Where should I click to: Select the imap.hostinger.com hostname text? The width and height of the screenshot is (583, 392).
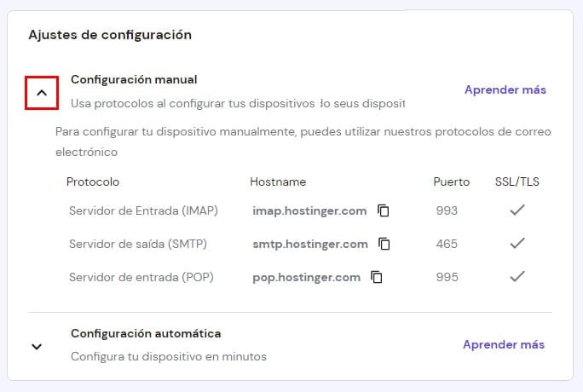tap(309, 210)
